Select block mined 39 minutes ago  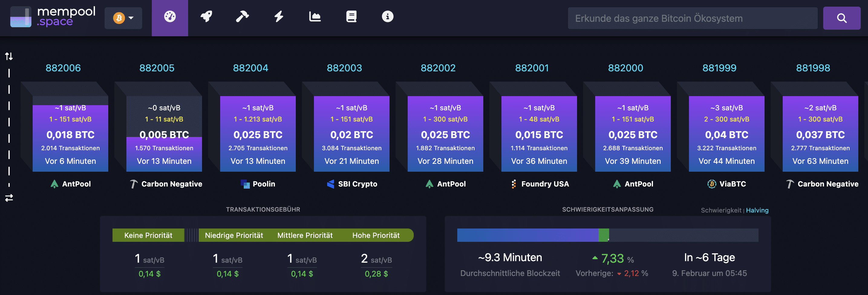tap(633, 134)
